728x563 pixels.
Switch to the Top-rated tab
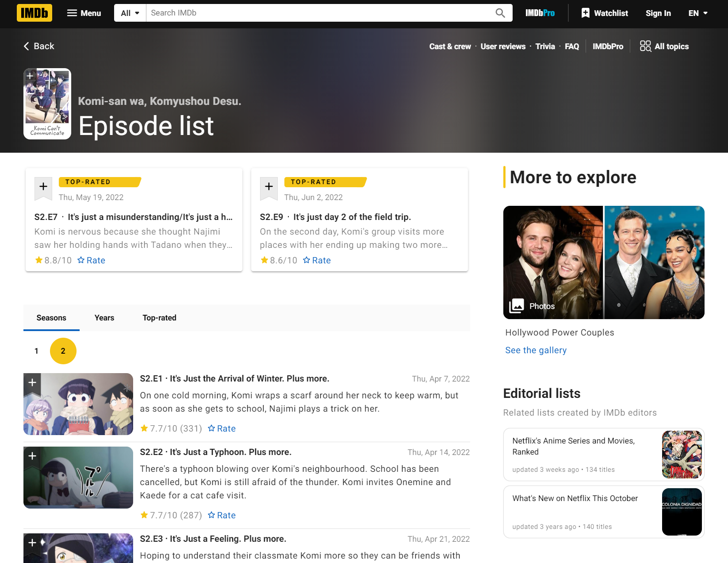pos(159,318)
